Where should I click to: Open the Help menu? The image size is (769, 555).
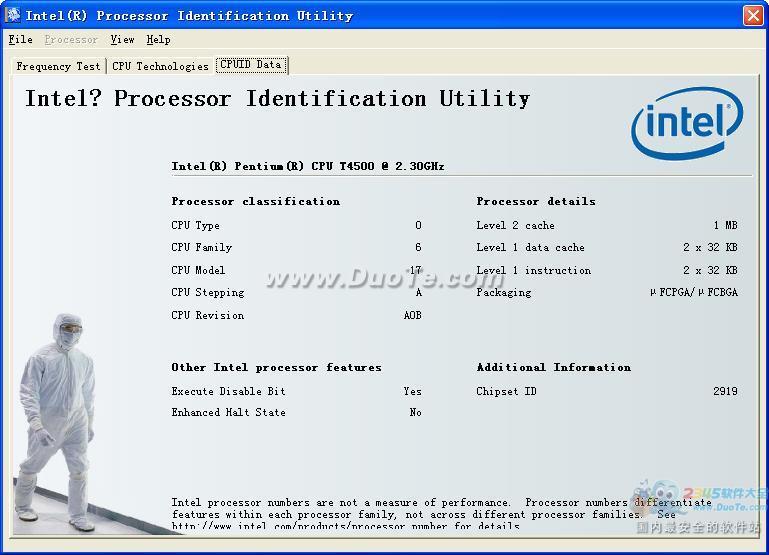[x=158, y=40]
